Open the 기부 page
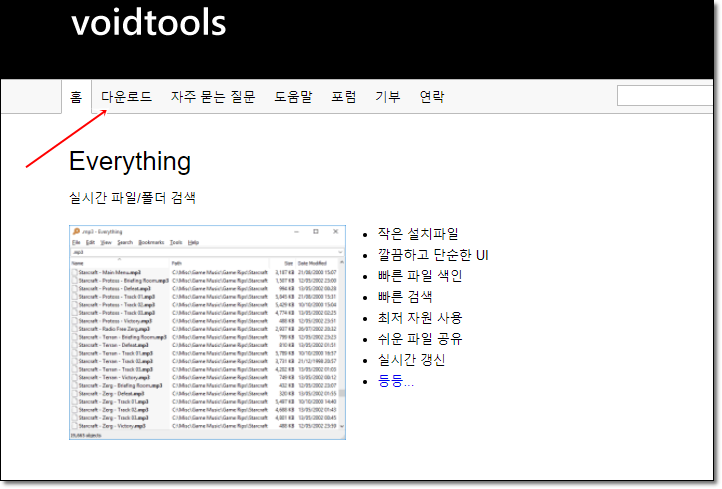 click(x=388, y=97)
